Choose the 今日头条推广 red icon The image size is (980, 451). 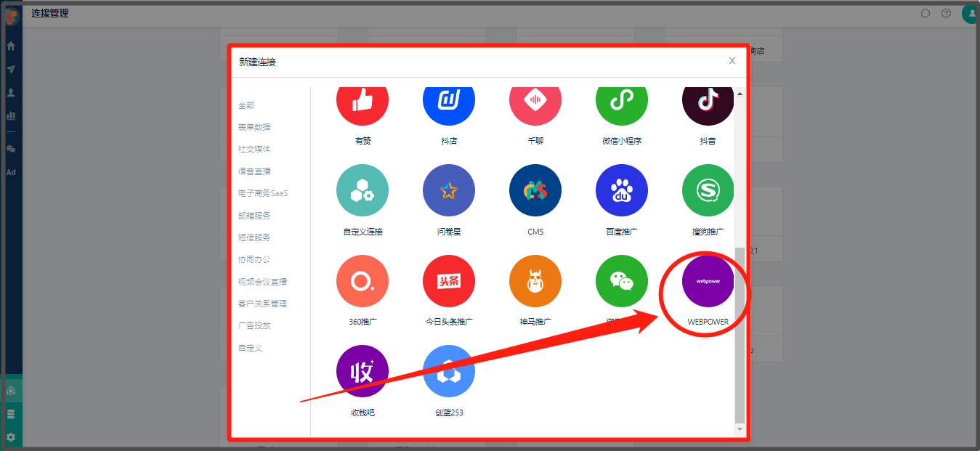[x=449, y=281]
